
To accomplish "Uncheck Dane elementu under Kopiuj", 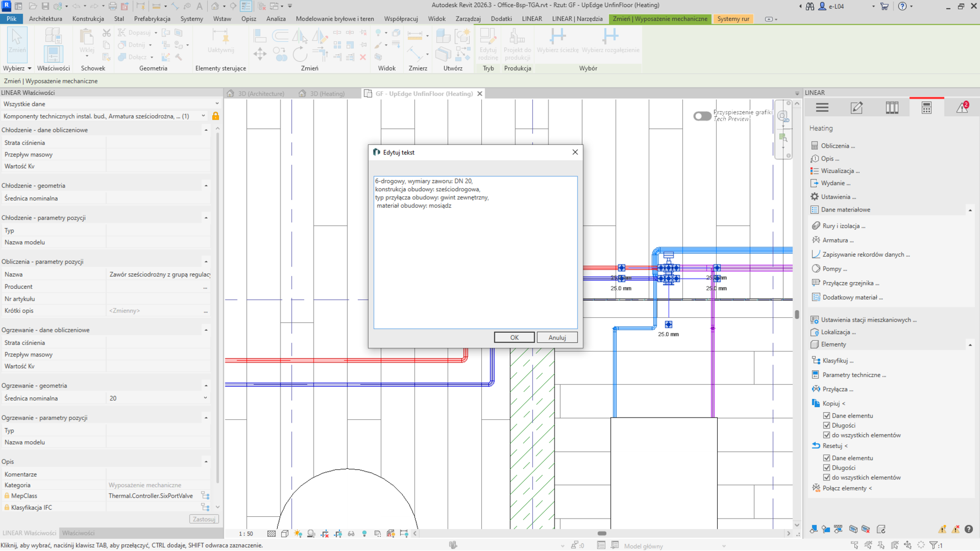I will pos(826,416).
